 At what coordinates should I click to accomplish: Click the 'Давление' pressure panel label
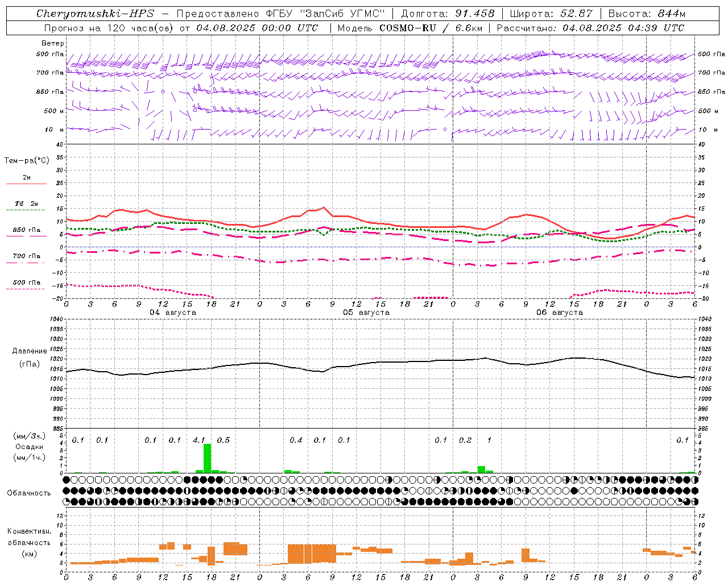pyautogui.click(x=30, y=351)
